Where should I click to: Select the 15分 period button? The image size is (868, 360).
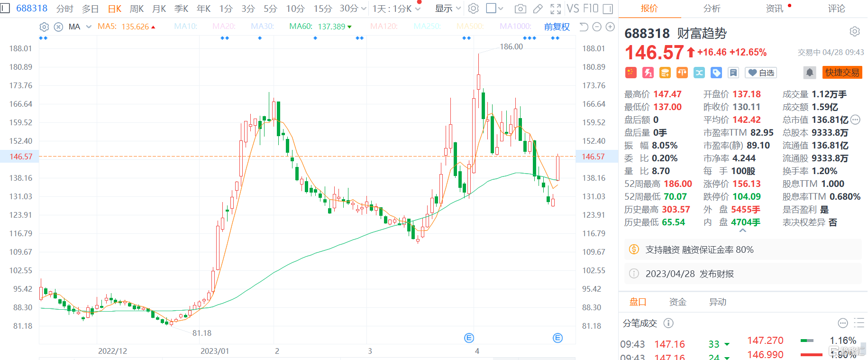tap(322, 9)
